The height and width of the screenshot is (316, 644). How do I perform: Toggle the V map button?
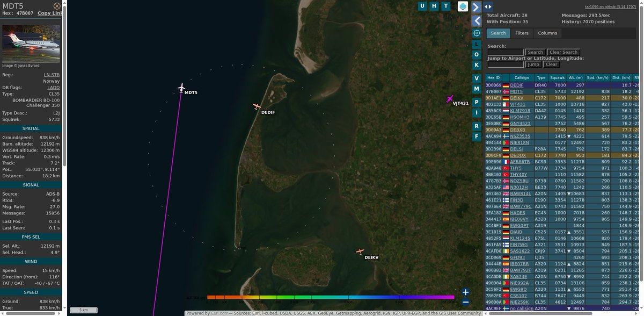pos(476,78)
